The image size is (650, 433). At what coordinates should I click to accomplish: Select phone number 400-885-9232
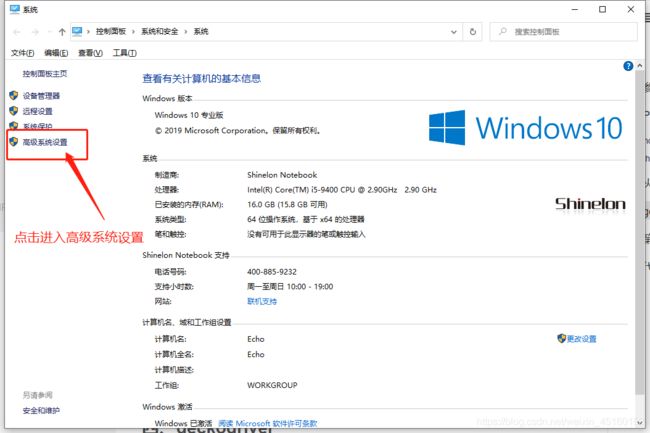click(x=272, y=272)
